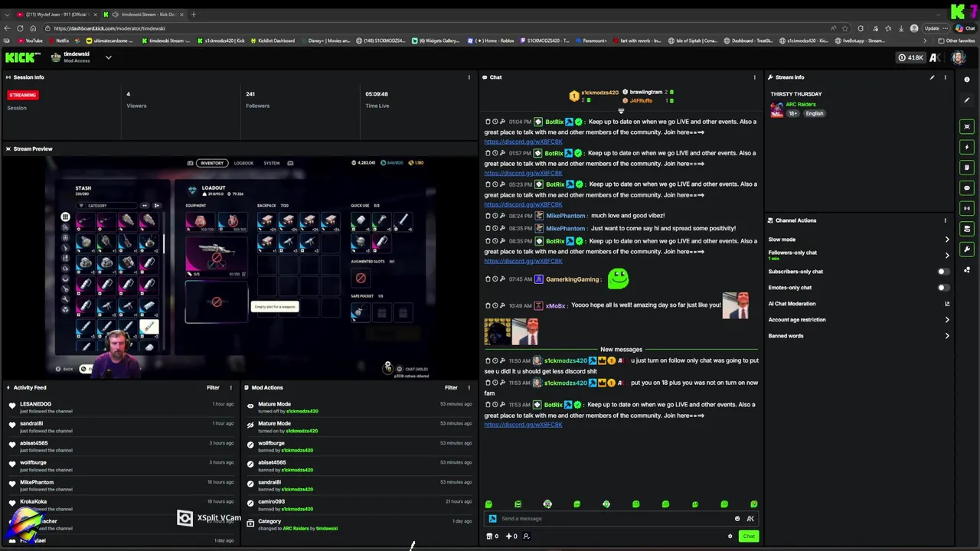980x551 pixels.
Task: Toggle the notes widget icon in sidebar
Action: click(x=967, y=168)
